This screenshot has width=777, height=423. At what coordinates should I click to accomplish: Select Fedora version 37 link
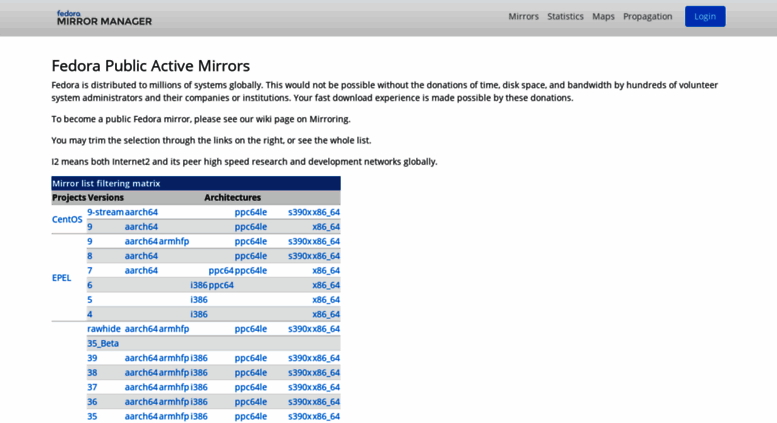(x=92, y=387)
